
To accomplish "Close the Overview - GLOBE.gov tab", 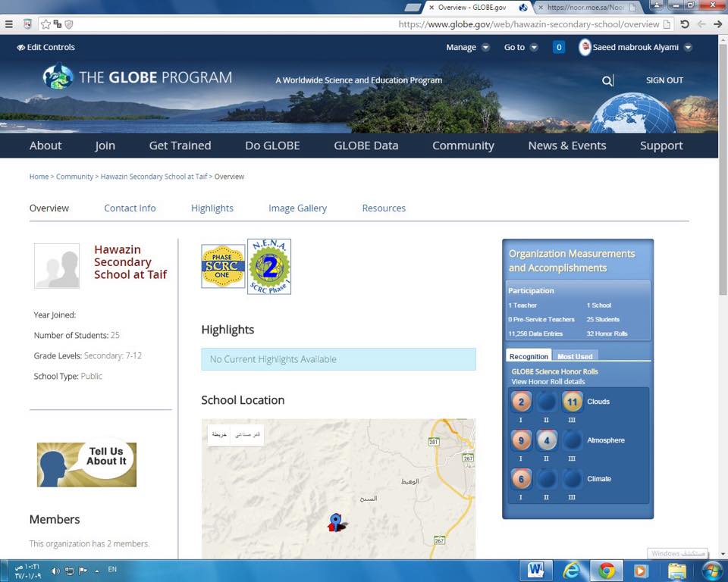I will pyautogui.click(x=431, y=8).
